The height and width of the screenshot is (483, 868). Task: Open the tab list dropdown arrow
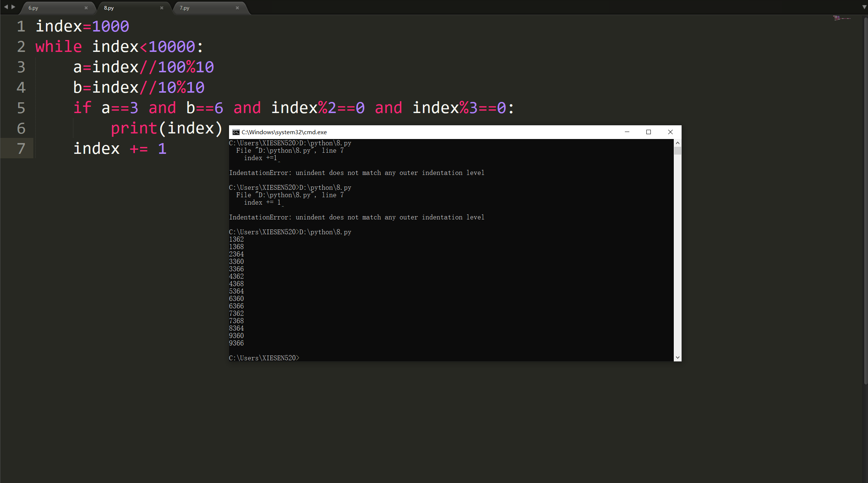(864, 7)
